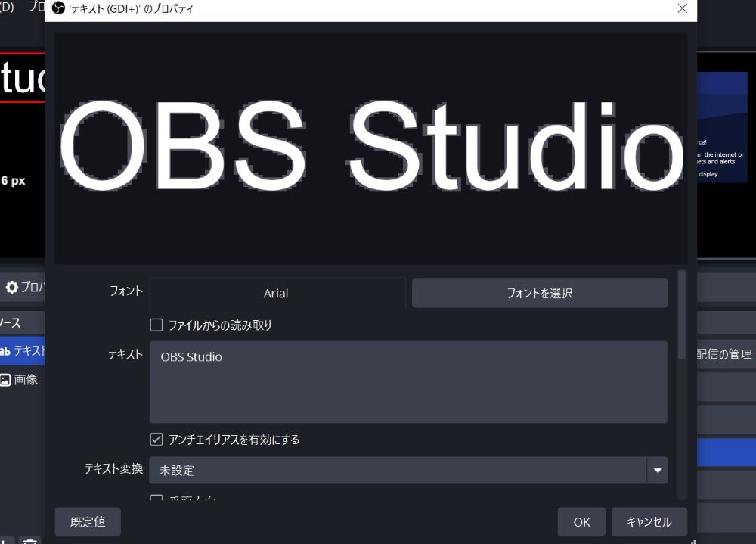This screenshot has height=544, width=756.
Task: Dismiss the dialog with キャンセル
Action: coord(649,522)
